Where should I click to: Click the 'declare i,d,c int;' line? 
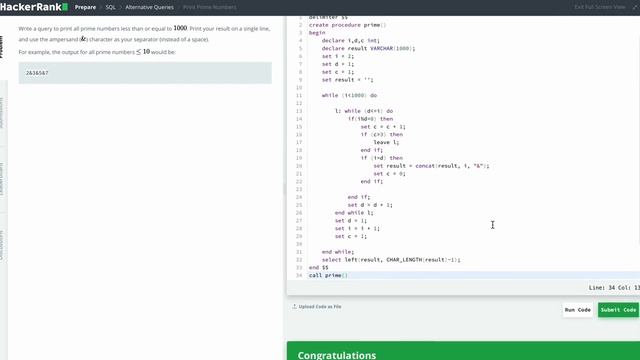point(351,40)
